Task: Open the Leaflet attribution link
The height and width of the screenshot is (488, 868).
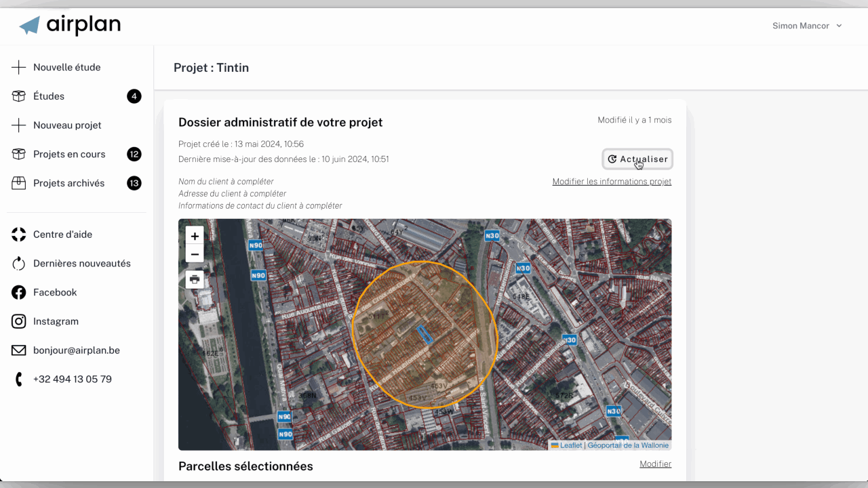Action: point(570,445)
